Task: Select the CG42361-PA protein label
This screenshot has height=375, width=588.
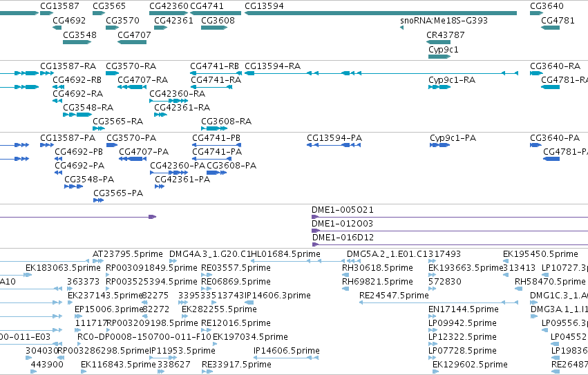Action: (182, 180)
